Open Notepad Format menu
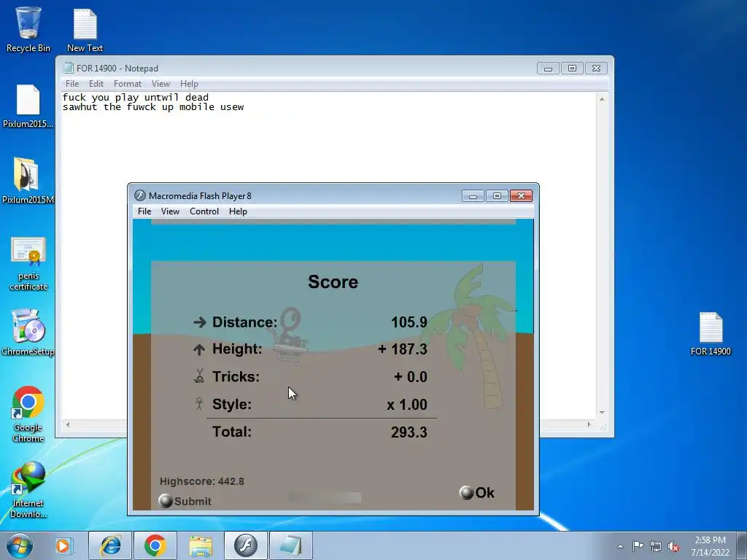Screen dimensions: 747x560 point(127,84)
